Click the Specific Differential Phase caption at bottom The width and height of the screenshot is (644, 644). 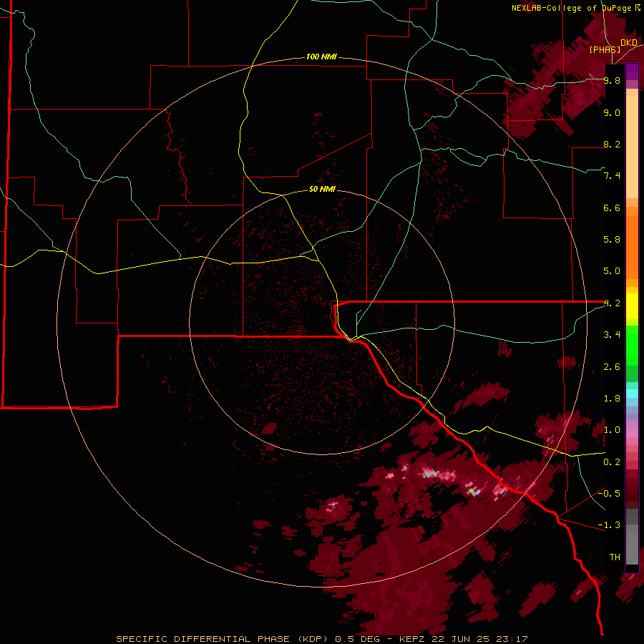pyautogui.click(x=322, y=639)
